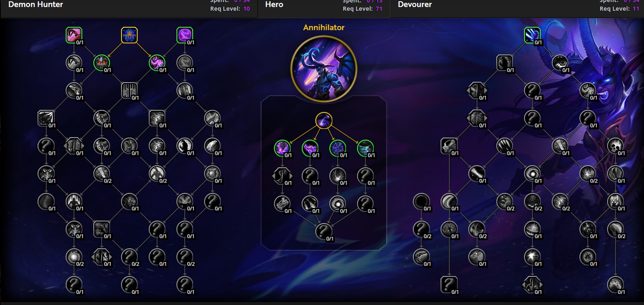
Task: Select the eyeball talent in Devourer tree
Action: 560,63
